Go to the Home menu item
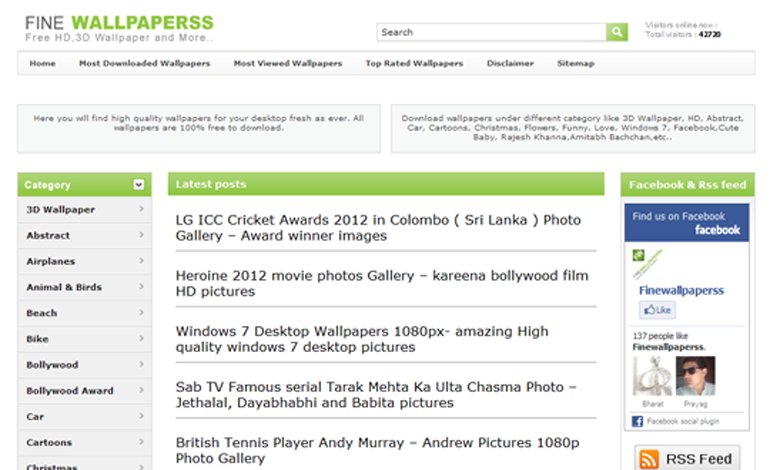Screen dimensions: 770x470 (42, 63)
